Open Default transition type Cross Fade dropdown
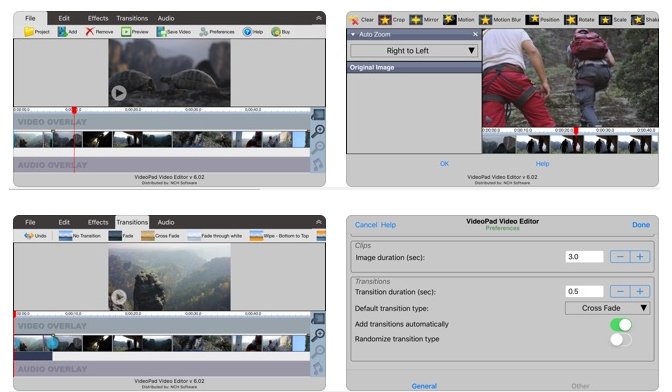 pyautogui.click(x=607, y=308)
